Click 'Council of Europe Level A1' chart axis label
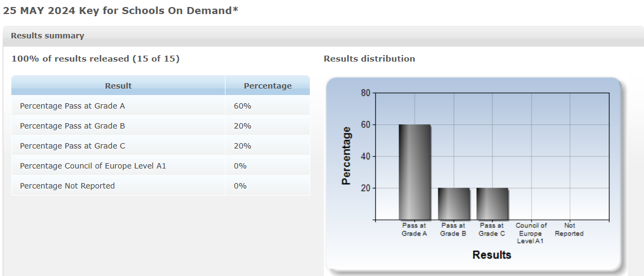Image resolution: width=644 pixels, height=276 pixels. tap(531, 233)
